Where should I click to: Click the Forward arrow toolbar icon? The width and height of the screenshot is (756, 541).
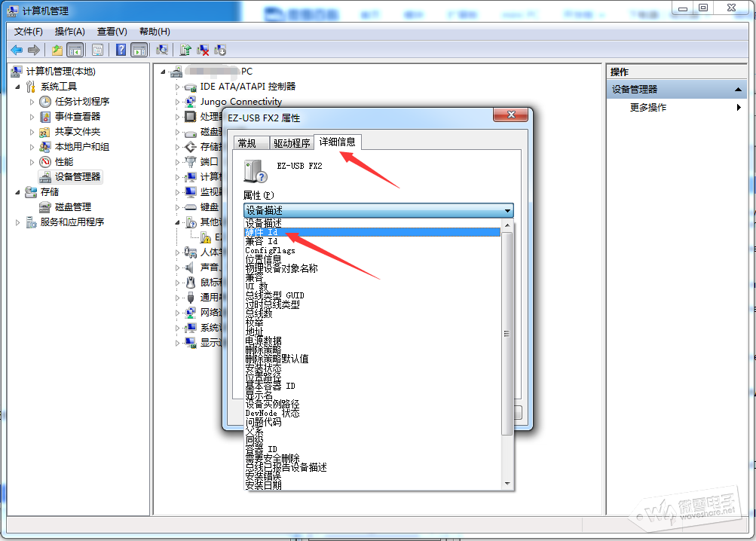[34, 50]
